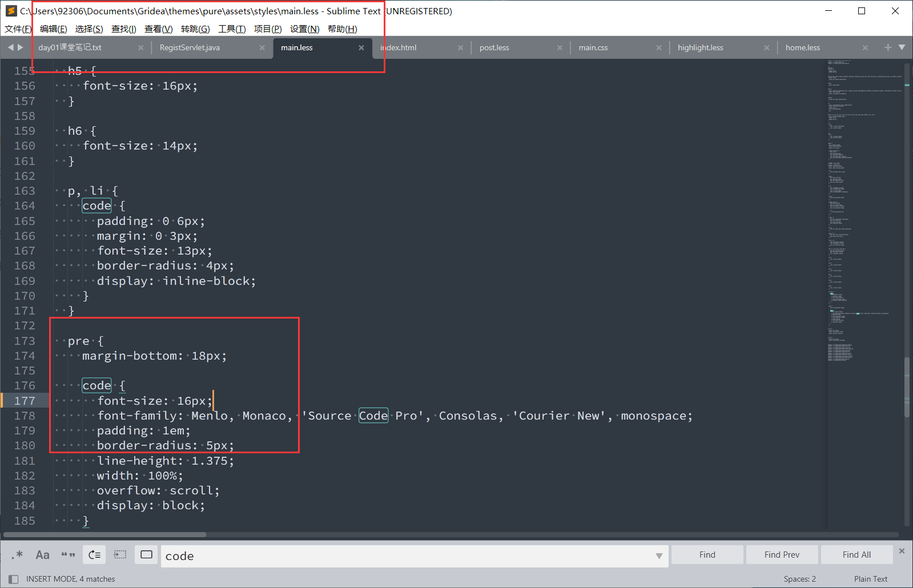Click highlighted code match on line 176

96,385
